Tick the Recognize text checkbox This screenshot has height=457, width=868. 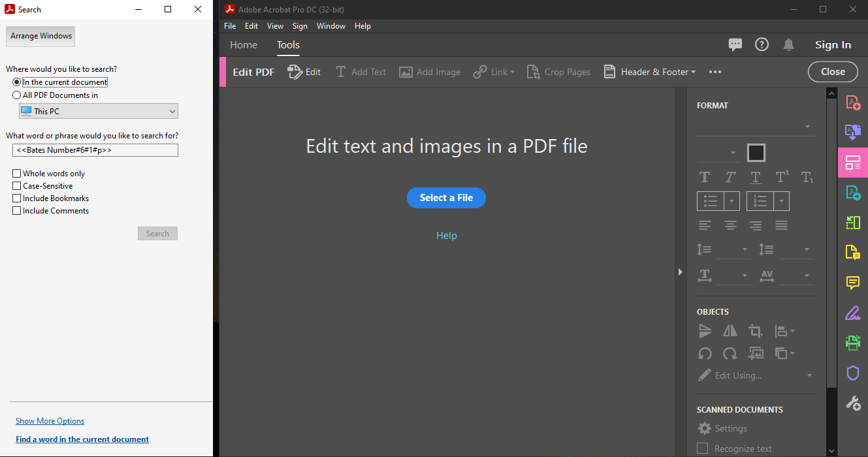coord(703,449)
